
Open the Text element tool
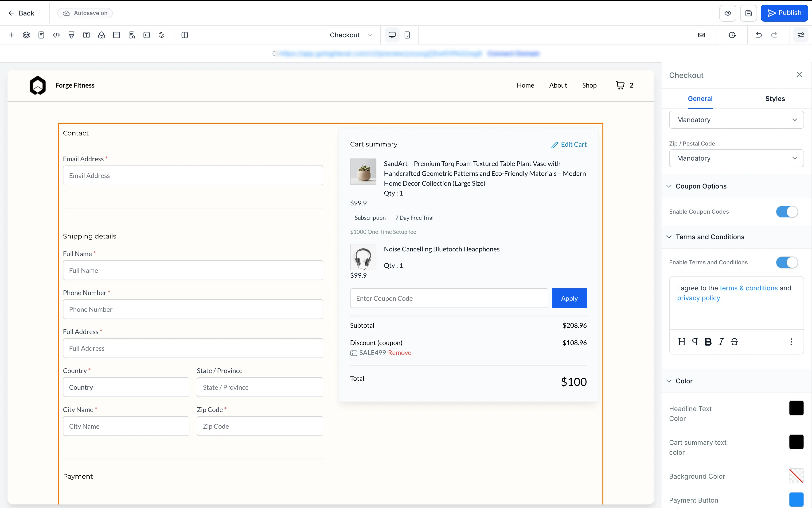pos(86,35)
